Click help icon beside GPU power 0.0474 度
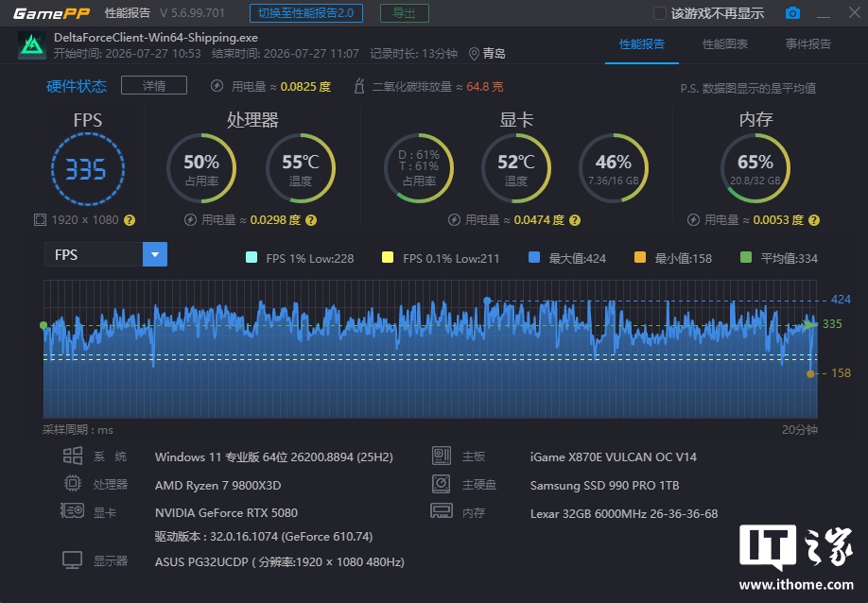The image size is (868, 603). click(575, 220)
